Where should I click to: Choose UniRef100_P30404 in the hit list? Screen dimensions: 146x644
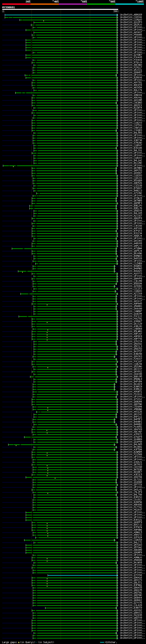pos(131,60)
